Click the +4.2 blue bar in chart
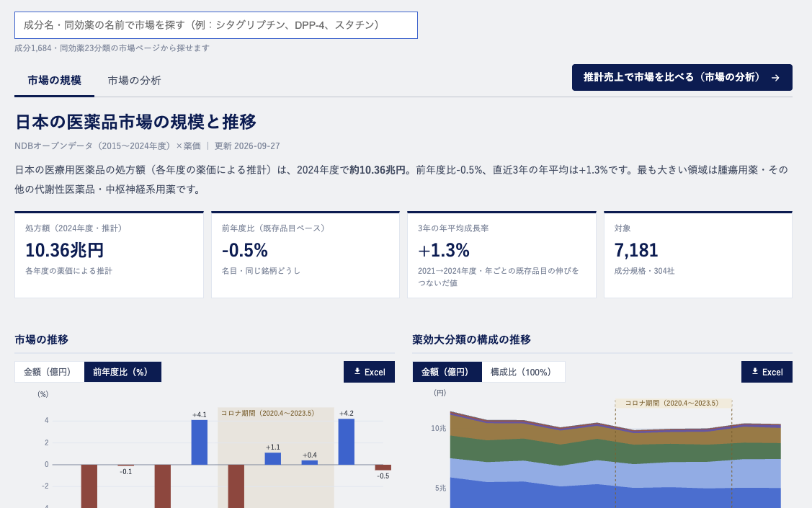 (347, 442)
